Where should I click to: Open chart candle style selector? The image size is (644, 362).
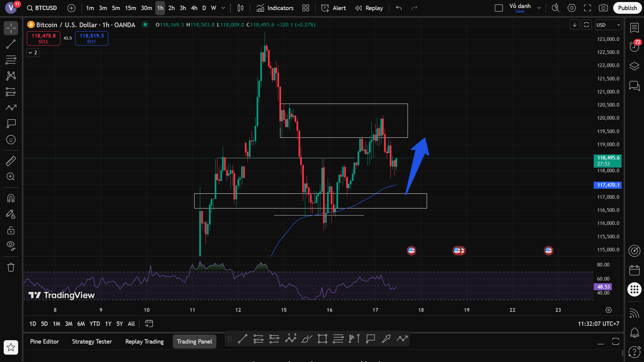click(x=241, y=8)
